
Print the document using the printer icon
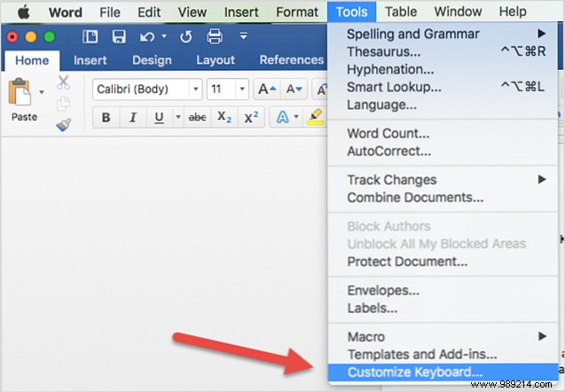tap(215, 36)
